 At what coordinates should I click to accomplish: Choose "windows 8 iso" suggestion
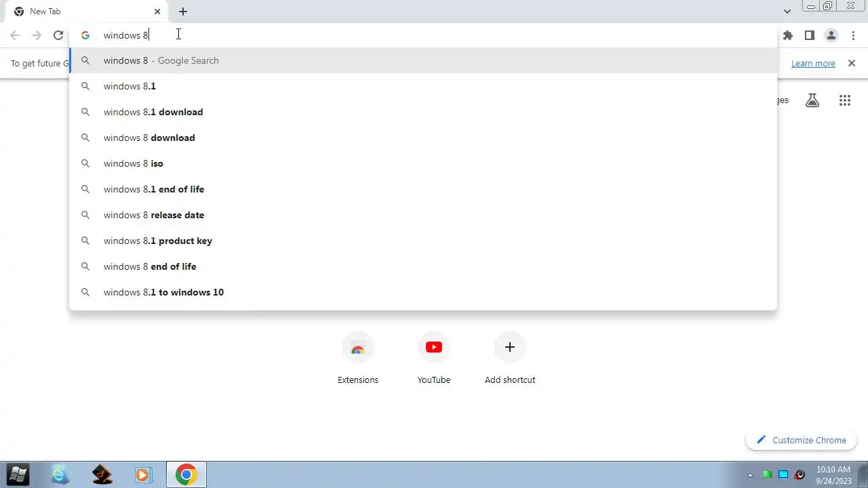[423, 163]
